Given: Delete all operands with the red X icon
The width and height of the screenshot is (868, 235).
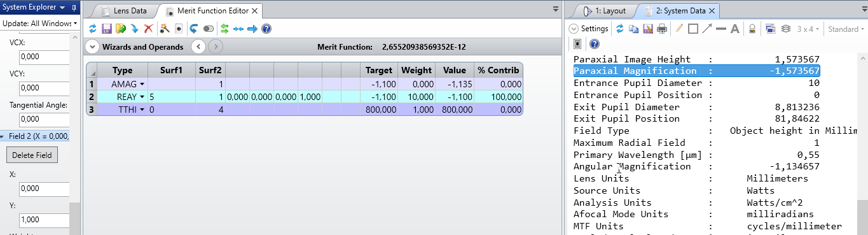Looking at the screenshot, I should 148,29.
